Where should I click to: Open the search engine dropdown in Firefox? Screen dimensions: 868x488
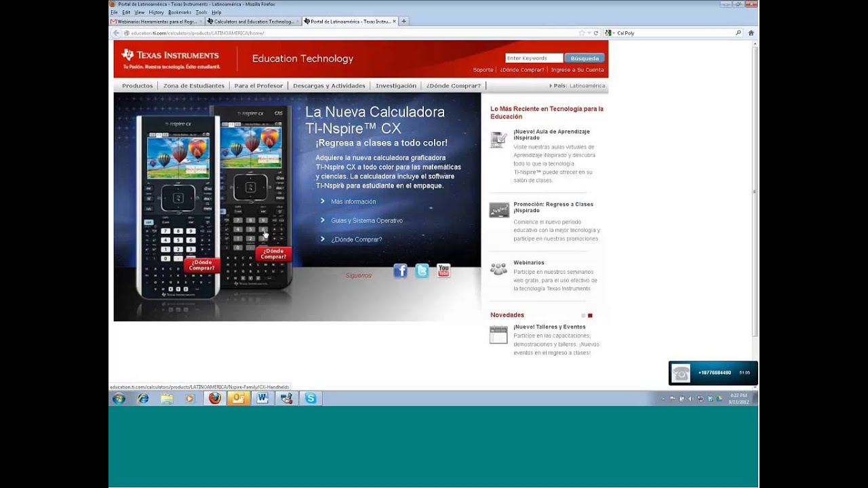pyautogui.click(x=609, y=33)
